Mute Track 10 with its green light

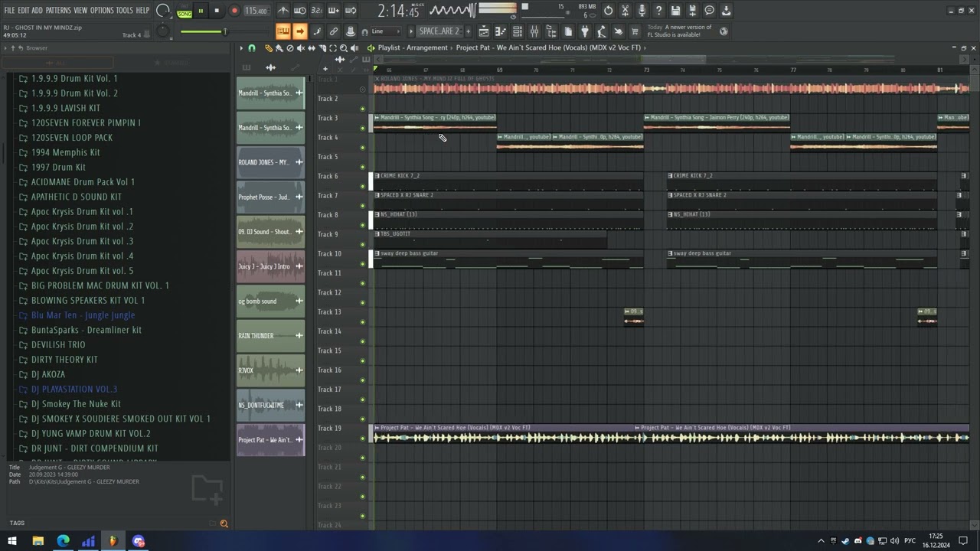coord(363,263)
